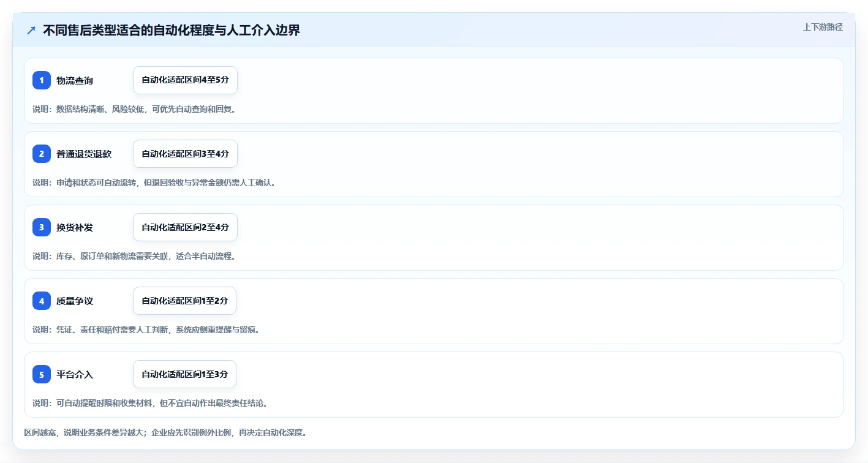This screenshot has width=868, height=463.
Task: Click the note about 凭证、责任和赔付
Action: coord(146,329)
